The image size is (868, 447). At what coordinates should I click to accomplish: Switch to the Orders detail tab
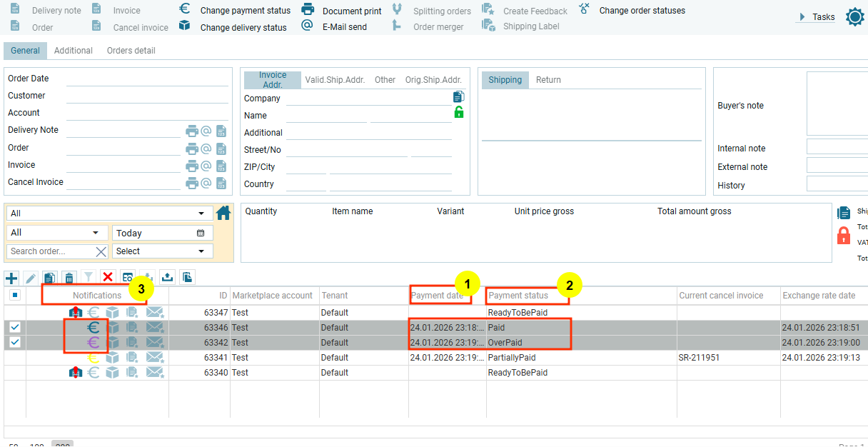tap(131, 51)
